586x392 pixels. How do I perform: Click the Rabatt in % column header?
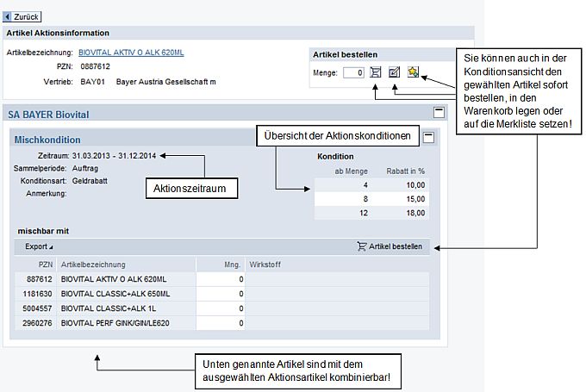tap(406, 171)
